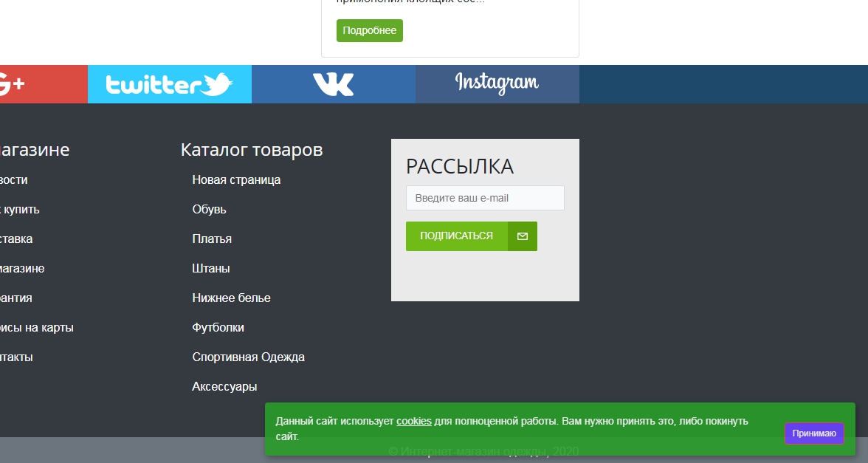Click the ПОДПИСАТЬСЯ subscribe button
The height and width of the screenshot is (463, 868).
(456, 236)
